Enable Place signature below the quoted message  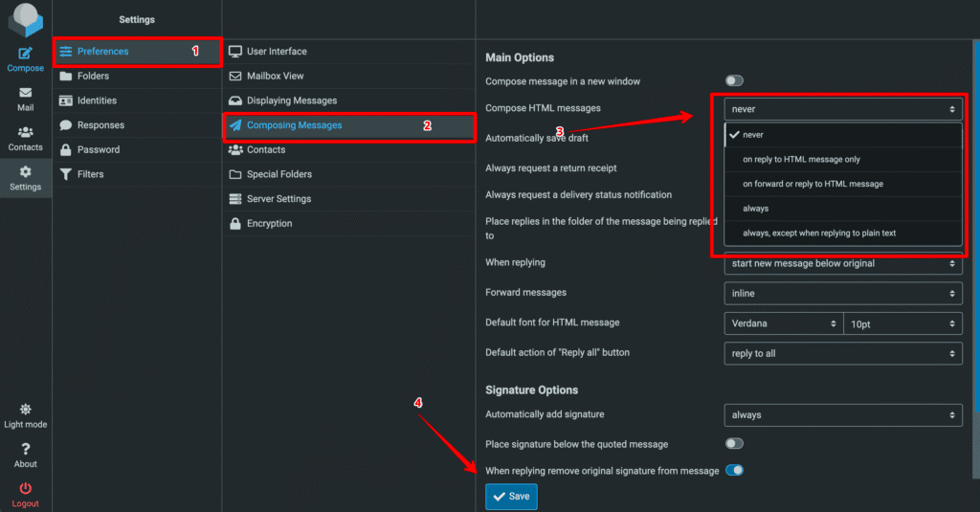click(x=734, y=444)
